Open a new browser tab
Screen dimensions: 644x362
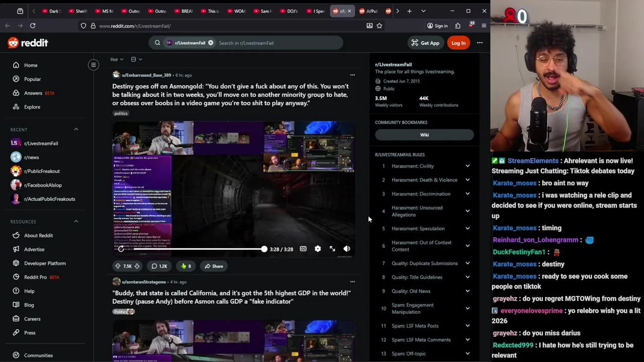coord(410,11)
